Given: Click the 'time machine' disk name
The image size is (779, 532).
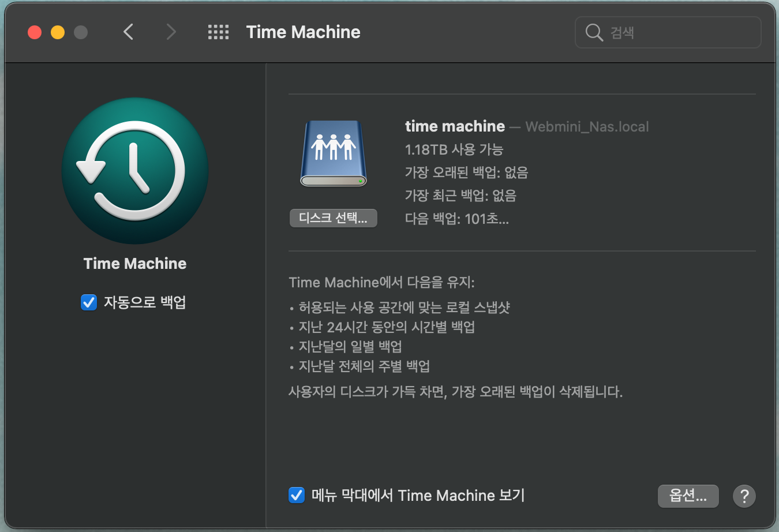Looking at the screenshot, I should click(x=455, y=126).
